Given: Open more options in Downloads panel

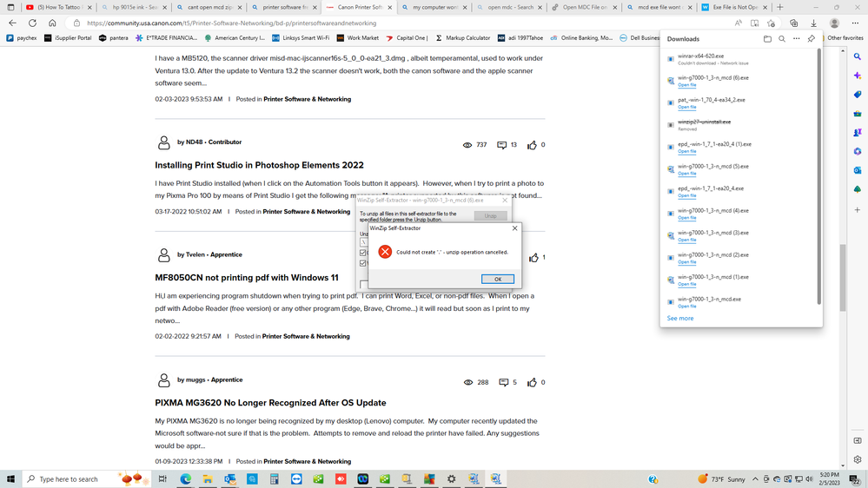Looking at the screenshot, I should [x=796, y=39].
